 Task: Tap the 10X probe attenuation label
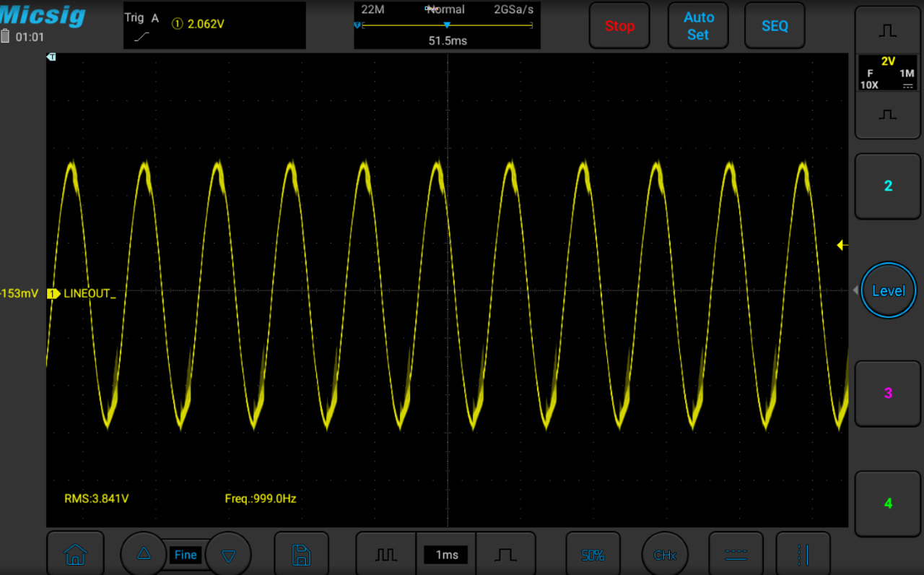point(869,85)
